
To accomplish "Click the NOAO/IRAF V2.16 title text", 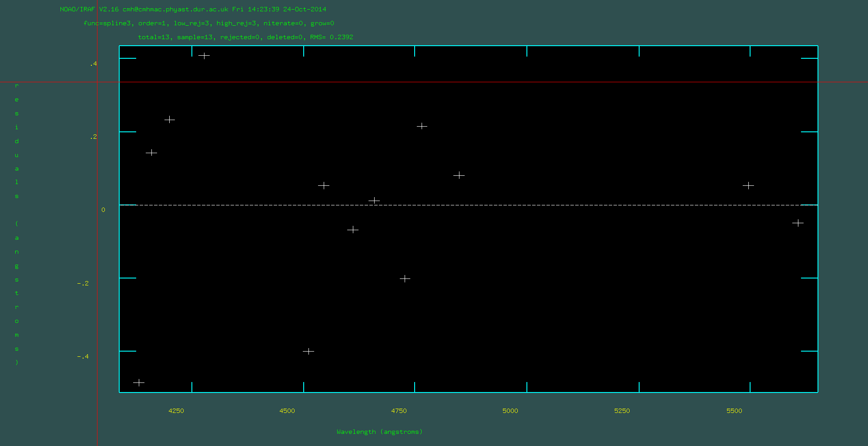I will click(89, 9).
